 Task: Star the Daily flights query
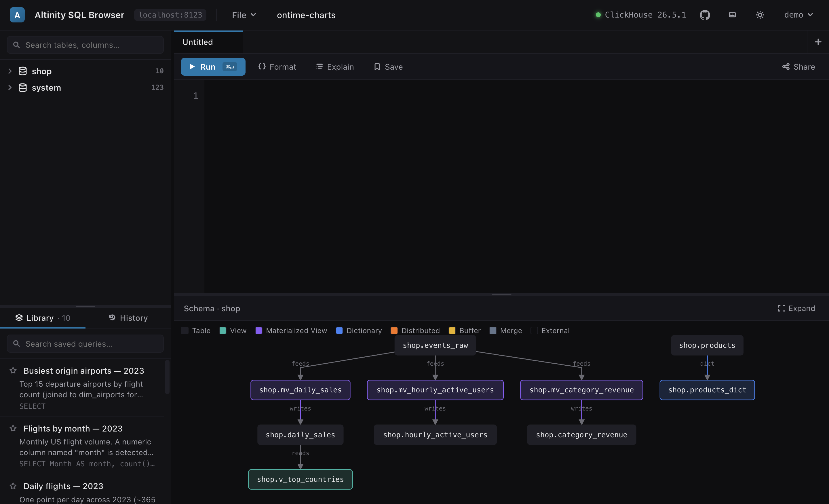(x=13, y=486)
